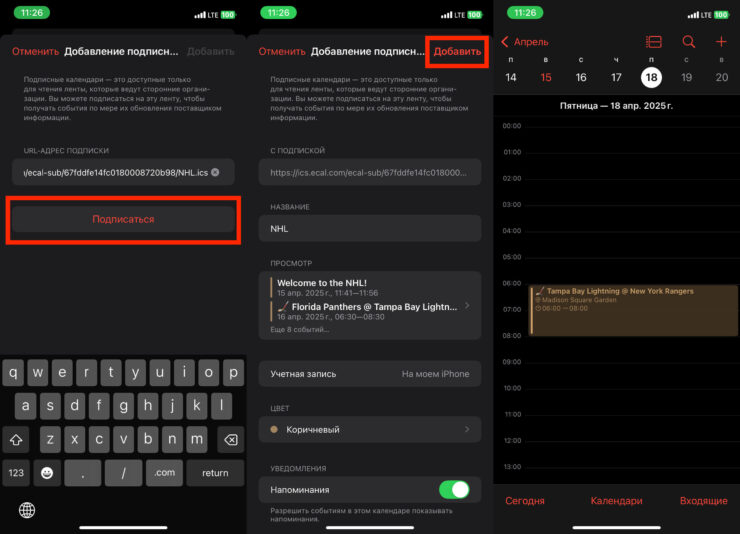The width and height of the screenshot is (740, 534).
Task: Open the emoji keyboard
Action: pos(46,473)
